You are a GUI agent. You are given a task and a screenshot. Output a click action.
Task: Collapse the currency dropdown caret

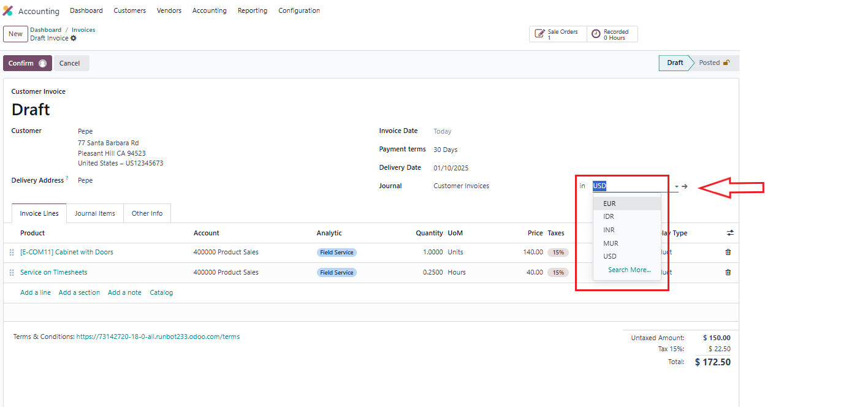coord(677,186)
